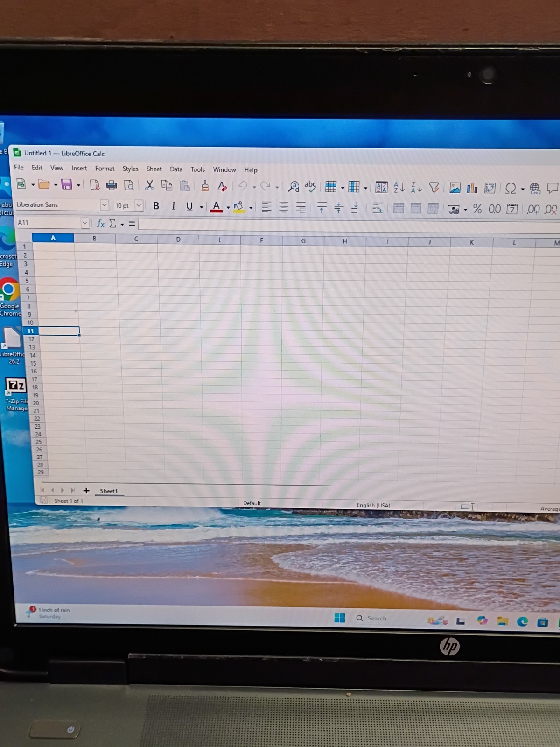Expand the Insert Row dropdown arrow
Viewport: 560px width, 747px height.
(x=343, y=189)
